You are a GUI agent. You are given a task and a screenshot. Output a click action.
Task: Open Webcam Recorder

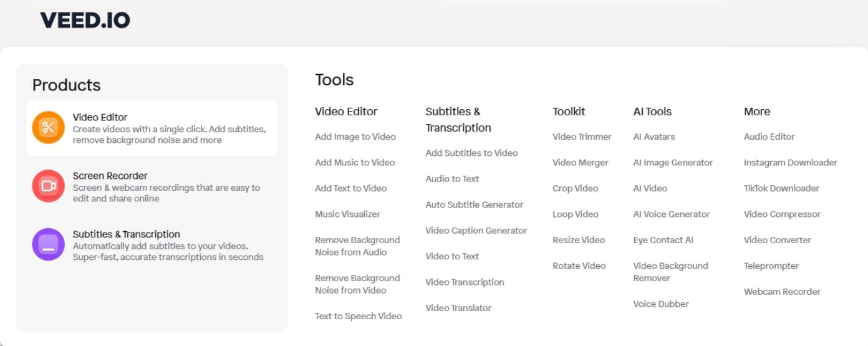pyautogui.click(x=782, y=292)
